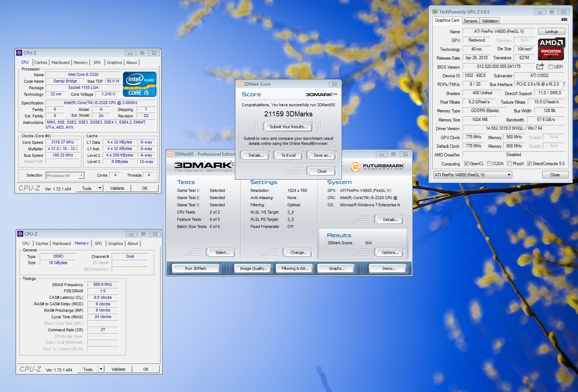Click the GPU Name field ATI FirePro V4800
578x392 pixels.
[x=499, y=31]
